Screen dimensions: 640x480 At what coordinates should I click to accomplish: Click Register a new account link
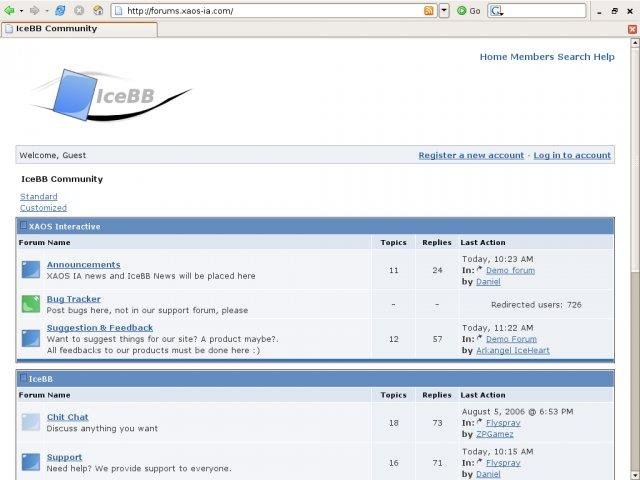click(x=471, y=155)
